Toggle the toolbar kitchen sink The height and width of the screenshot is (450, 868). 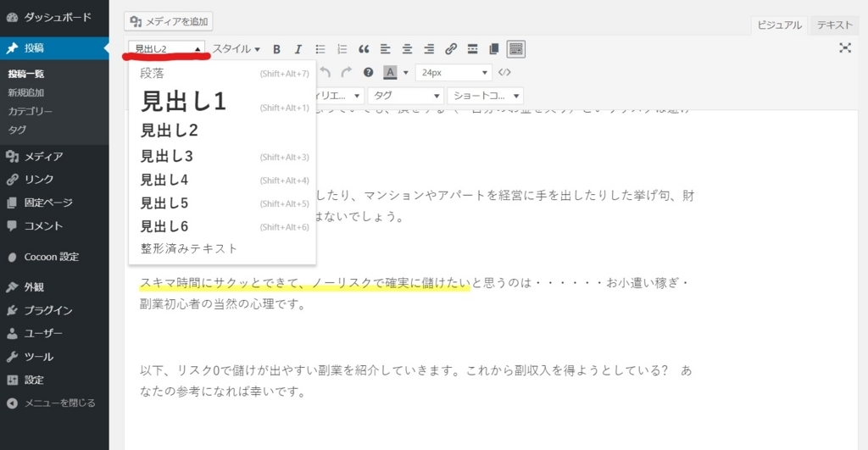click(x=516, y=49)
